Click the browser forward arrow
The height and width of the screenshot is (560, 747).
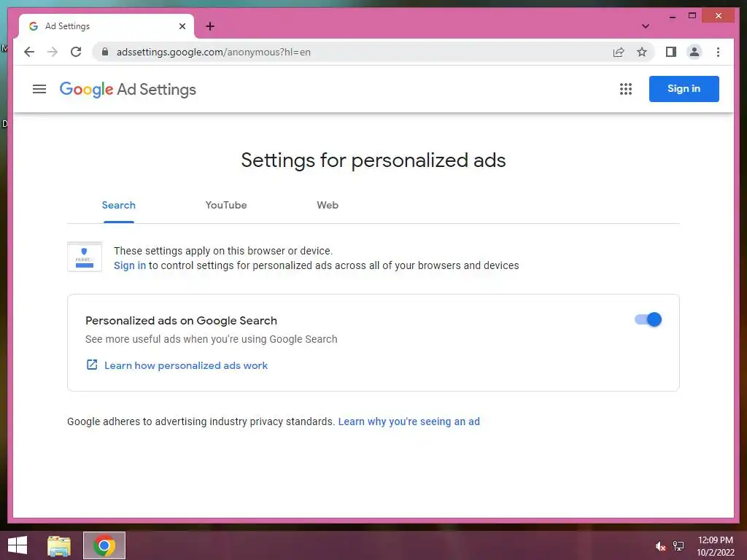53,52
